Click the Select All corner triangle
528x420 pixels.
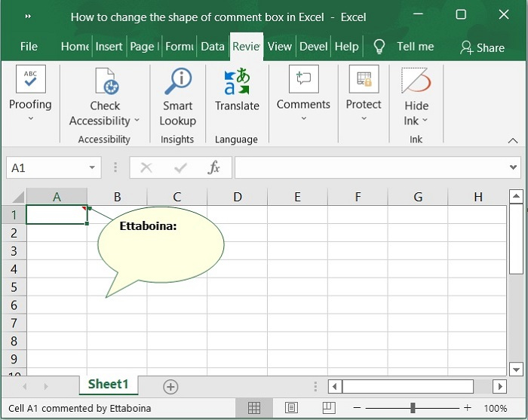pos(17,198)
